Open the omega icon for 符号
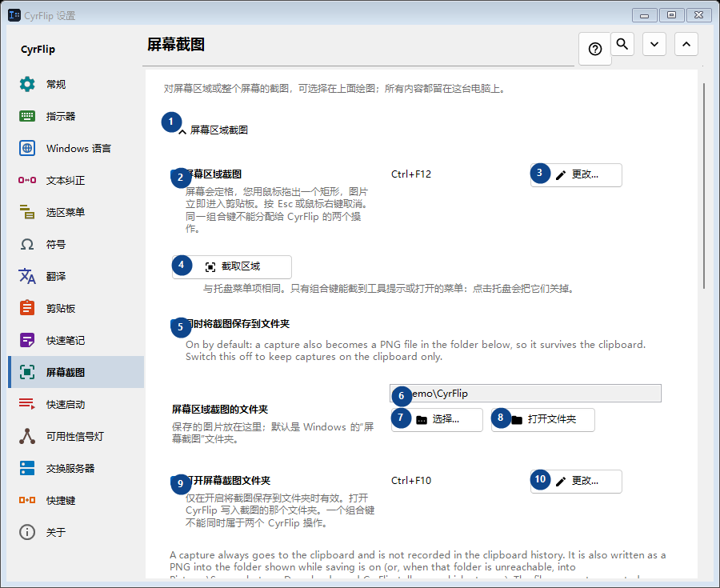The width and height of the screenshot is (720, 588). coord(27,244)
